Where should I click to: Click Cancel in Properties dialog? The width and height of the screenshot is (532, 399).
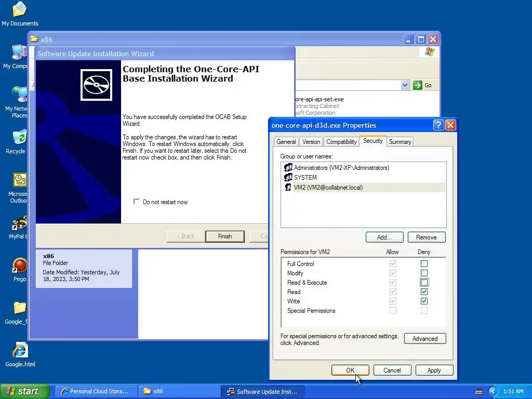(x=392, y=370)
